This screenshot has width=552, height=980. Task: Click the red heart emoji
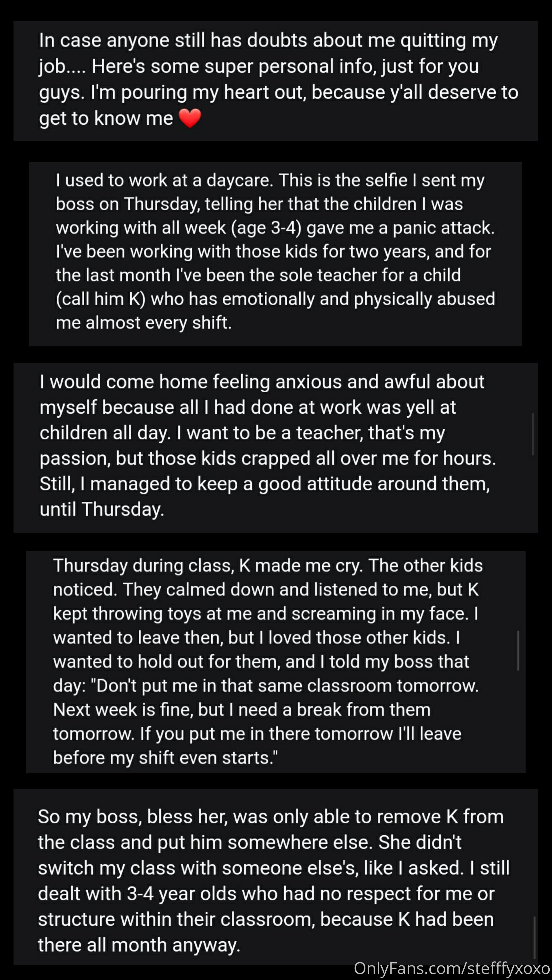[189, 118]
